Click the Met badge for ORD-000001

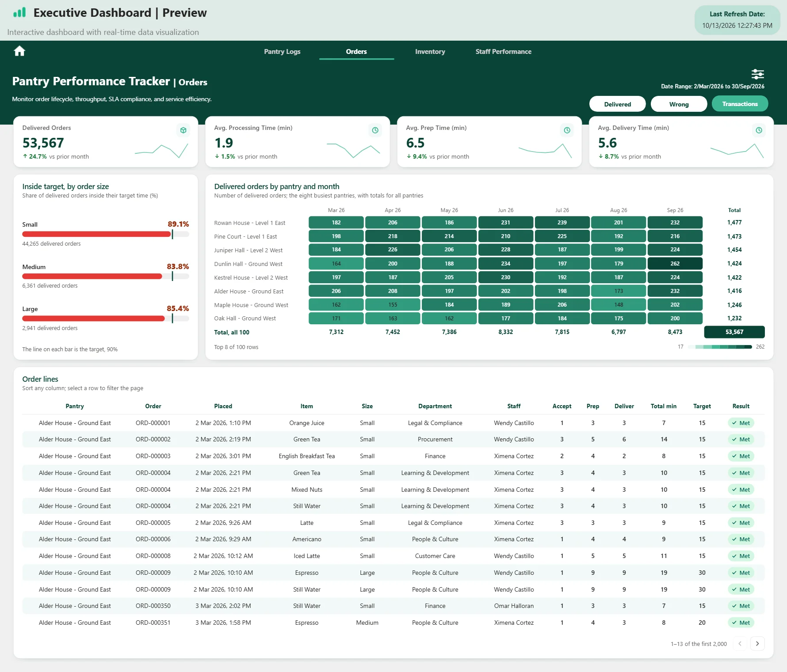pos(741,423)
